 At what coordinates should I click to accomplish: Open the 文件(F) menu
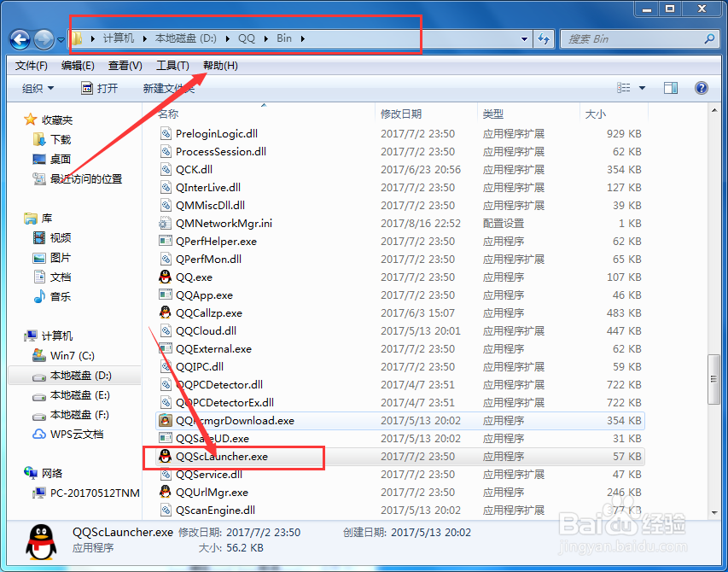(x=31, y=66)
